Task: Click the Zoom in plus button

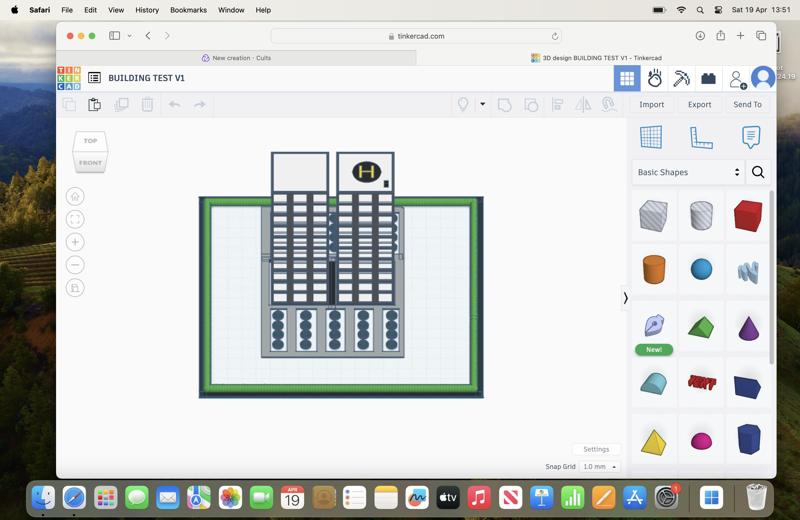Action: click(75, 242)
